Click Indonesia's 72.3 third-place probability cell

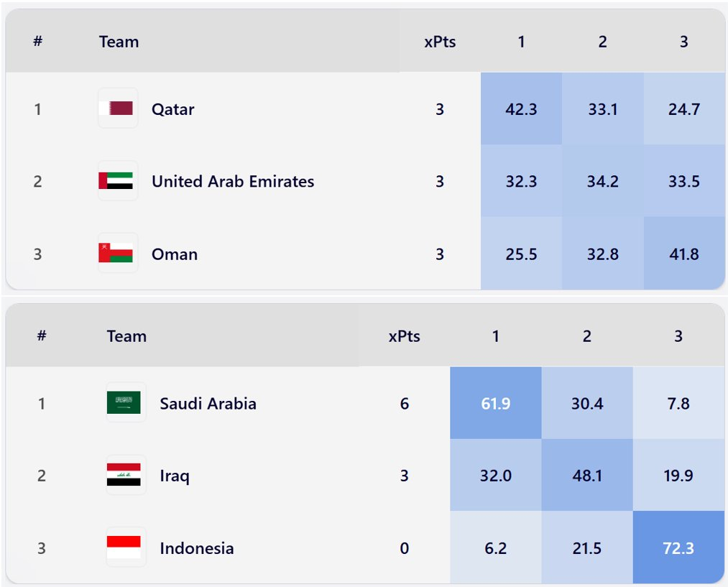coord(678,548)
